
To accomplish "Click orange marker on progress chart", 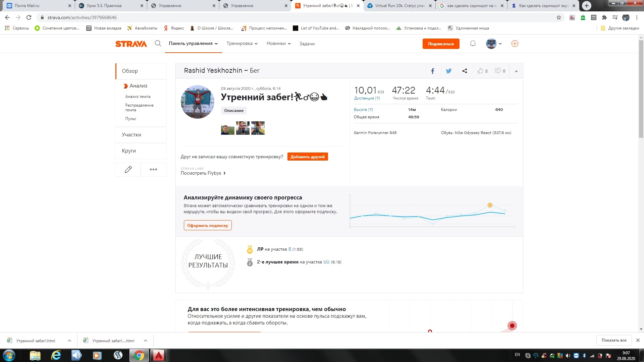I will pyautogui.click(x=490, y=205).
